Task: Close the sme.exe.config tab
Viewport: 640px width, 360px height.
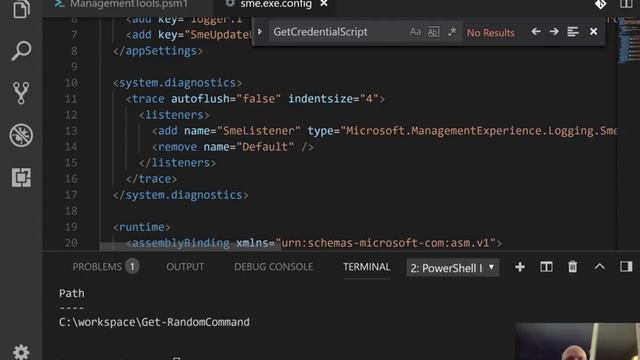Action: click(x=324, y=4)
